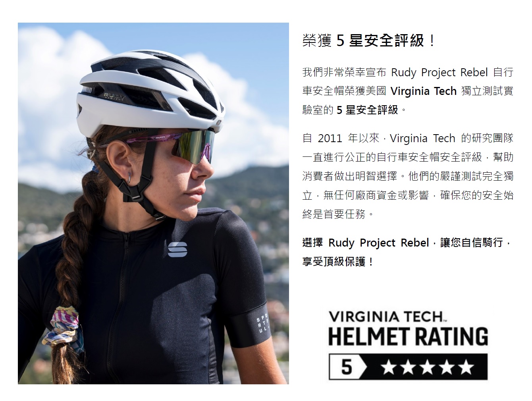Click the 2011 year text in second paragraph
Image resolution: width=532 pixels, height=401 pixels.
click(330, 139)
